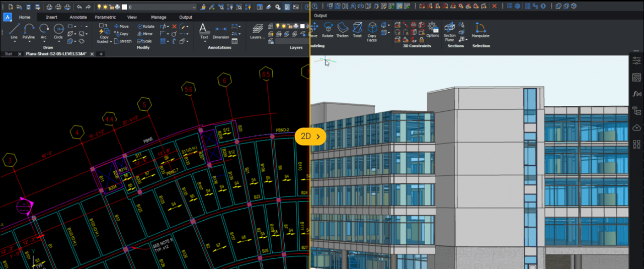644x269 pixels.
Task: Add a new document tab with plus
Action: pos(101,53)
